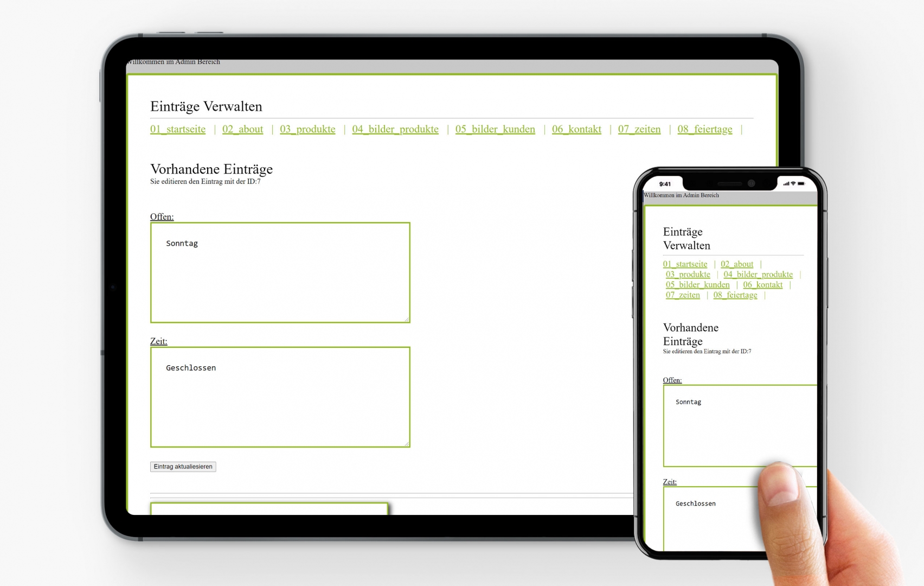Open the 01_startseite link on the tablet
Screen dimensions: 924x586
click(178, 129)
